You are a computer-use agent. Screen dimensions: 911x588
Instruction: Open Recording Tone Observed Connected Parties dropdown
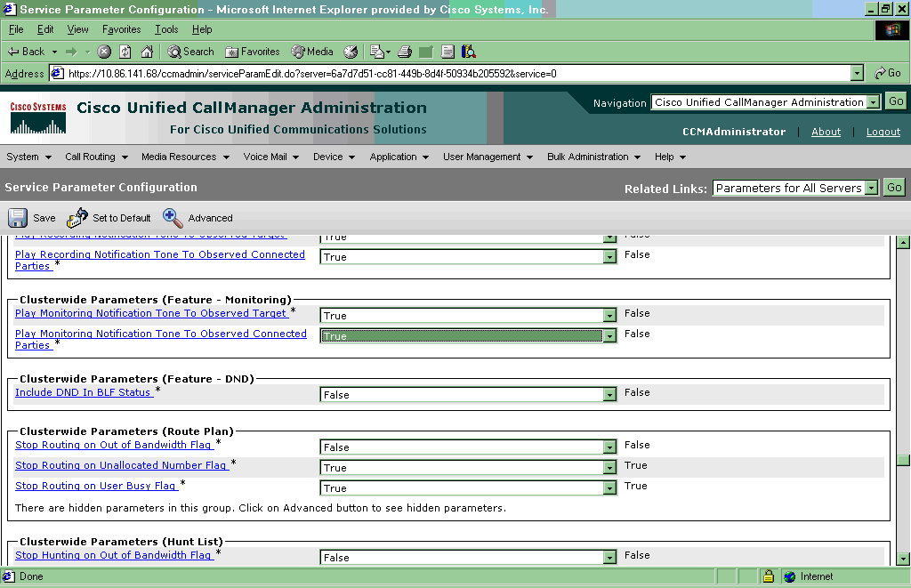(x=609, y=257)
